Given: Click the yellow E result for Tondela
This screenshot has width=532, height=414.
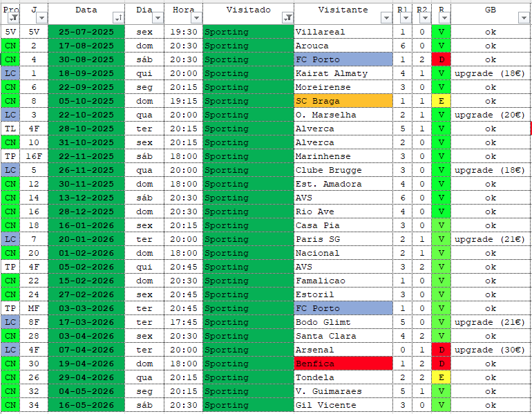Looking at the screenshot, I should (x=441, y=377).
